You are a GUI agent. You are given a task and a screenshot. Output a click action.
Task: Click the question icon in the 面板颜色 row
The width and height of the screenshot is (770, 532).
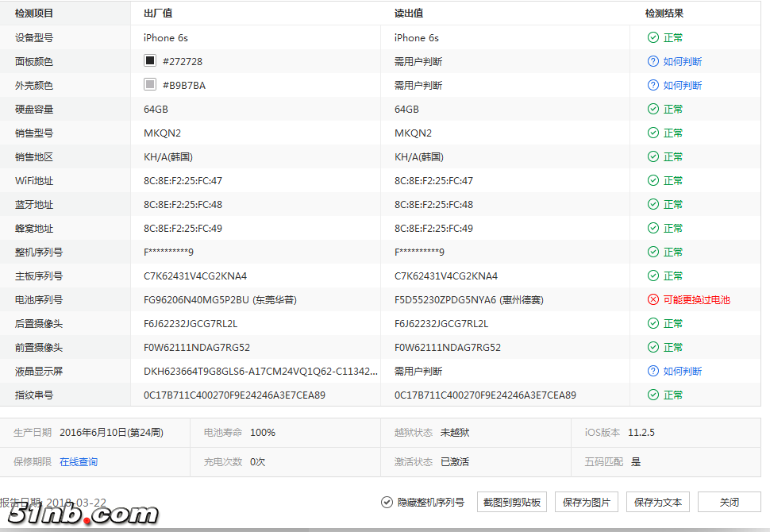pyautogui.click(x=653, y=61)
